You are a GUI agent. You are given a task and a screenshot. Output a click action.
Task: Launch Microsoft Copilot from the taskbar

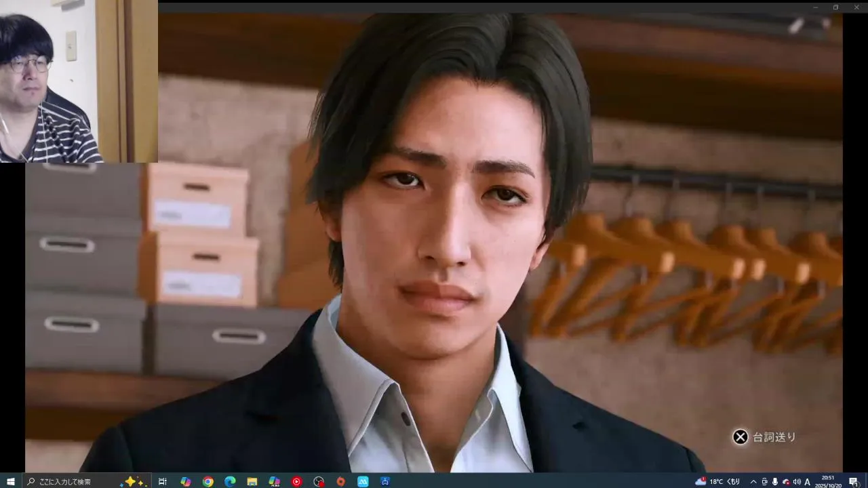click(x=185, y=481)
